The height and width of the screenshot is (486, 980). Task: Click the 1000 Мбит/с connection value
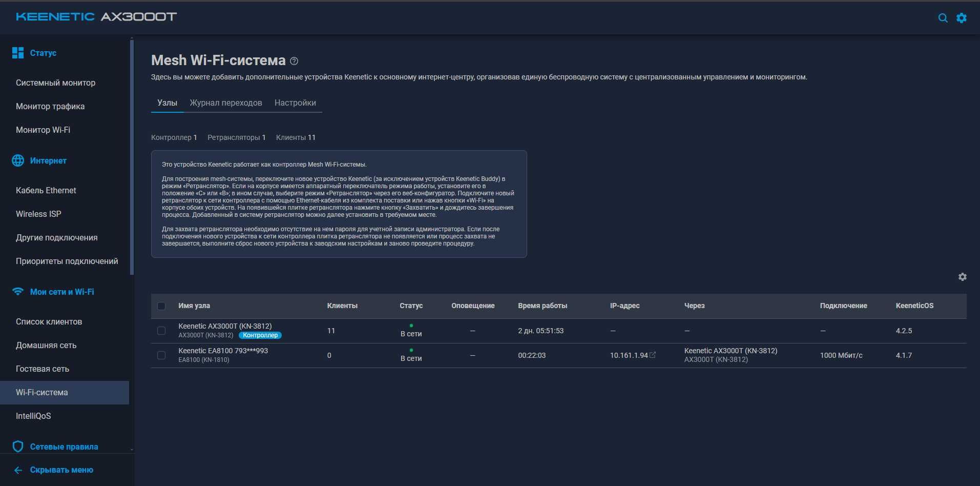(x=841, y=355)
